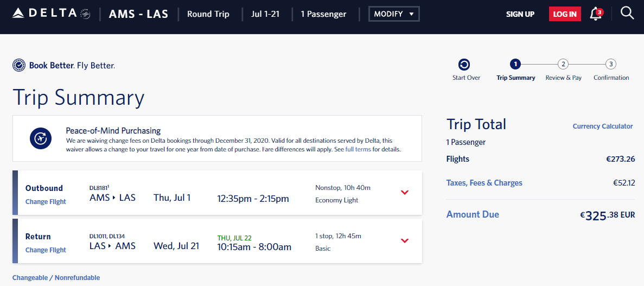Select step 3 Confirmation circle
Screen dimensions: 644x286
611,65
